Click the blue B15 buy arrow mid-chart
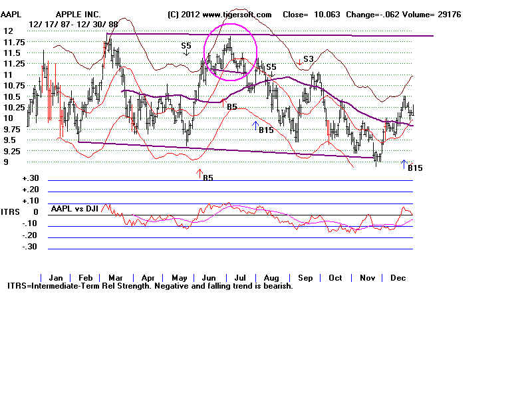The width and height of the screenshot is (532, 399). click(x=255, y=125)
